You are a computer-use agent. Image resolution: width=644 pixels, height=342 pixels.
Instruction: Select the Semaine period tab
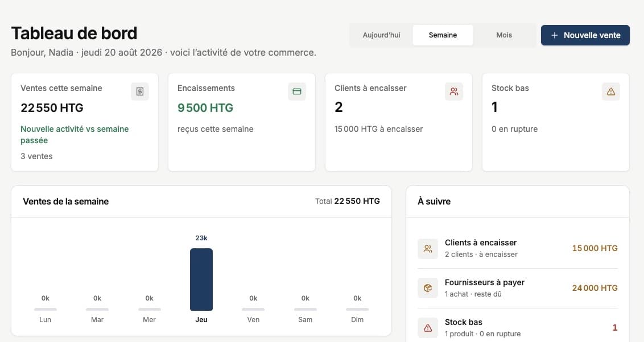pos(443,35)
